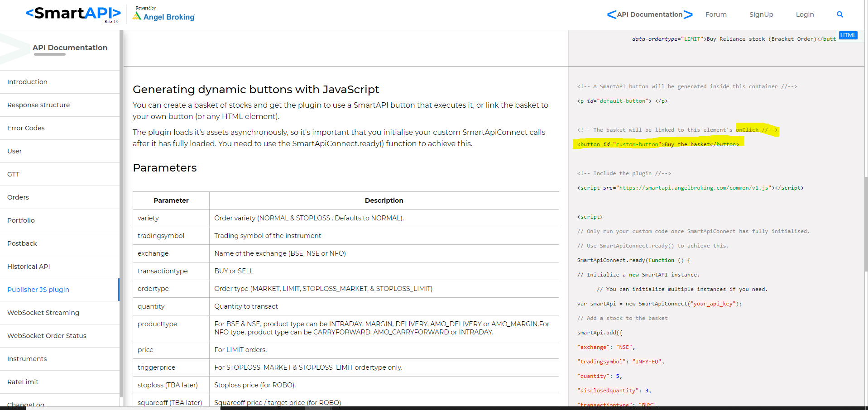Image resolution: width=868 pixels, height=410 pixels.
Task: Click the 'Description' table header
Action: (384, 200)
